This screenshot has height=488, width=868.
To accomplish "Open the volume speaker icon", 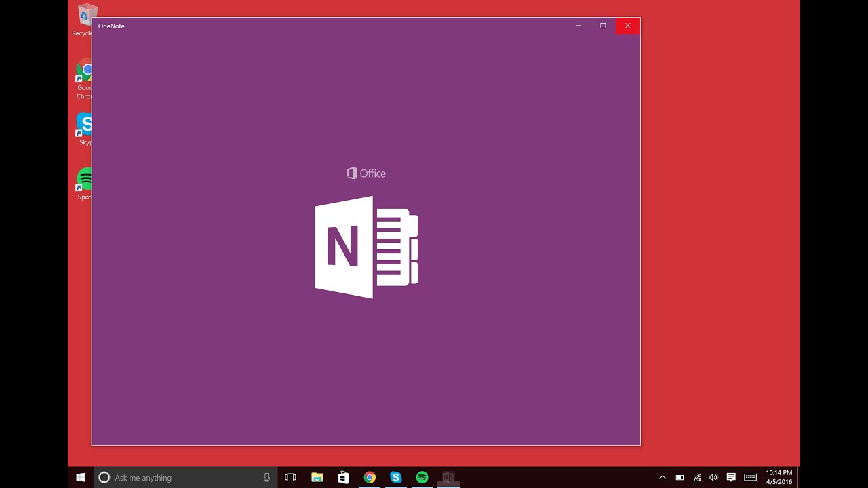I will click(x=713, y=477).
